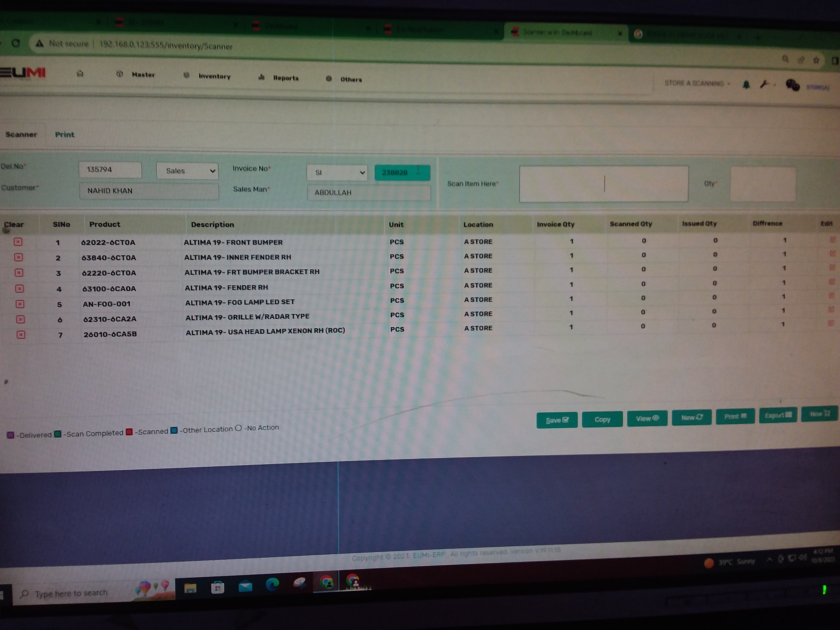Click the View button
This screenshot has width=840, height=630.
pyautogui.click(x=647, y=418)
